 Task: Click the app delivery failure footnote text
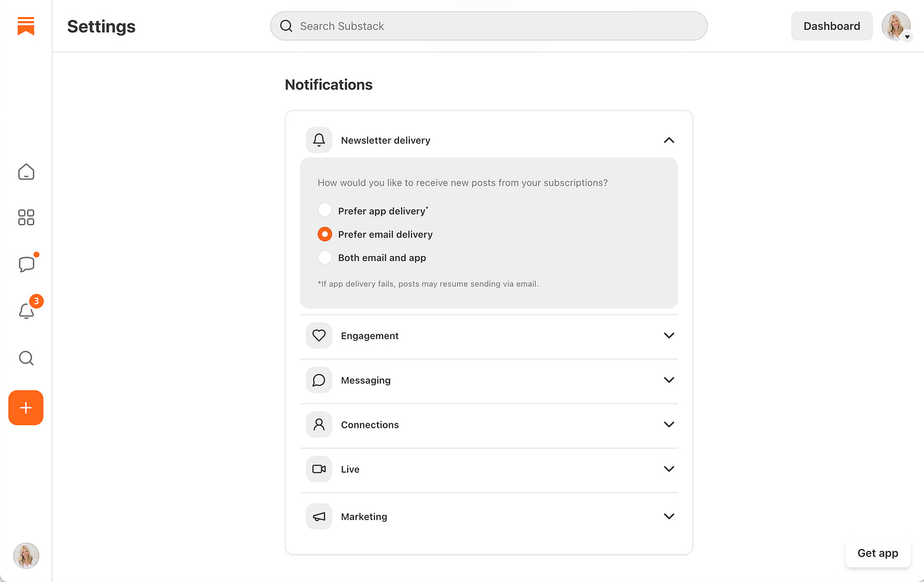[x=428, y=284]
